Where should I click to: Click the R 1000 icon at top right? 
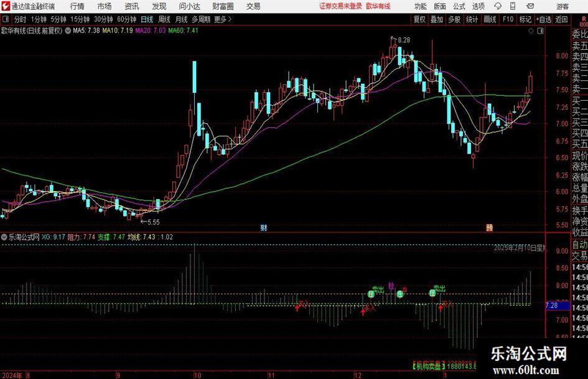pyautogui.click(x=584, y=21)
